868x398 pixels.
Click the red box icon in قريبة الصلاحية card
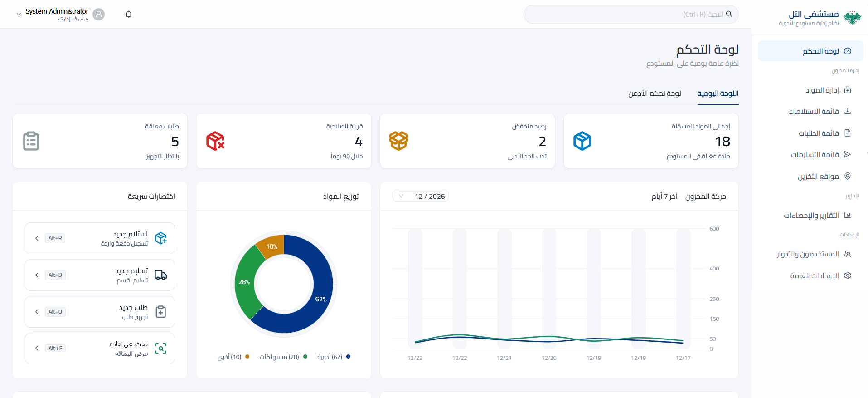[x=215, y=141]
